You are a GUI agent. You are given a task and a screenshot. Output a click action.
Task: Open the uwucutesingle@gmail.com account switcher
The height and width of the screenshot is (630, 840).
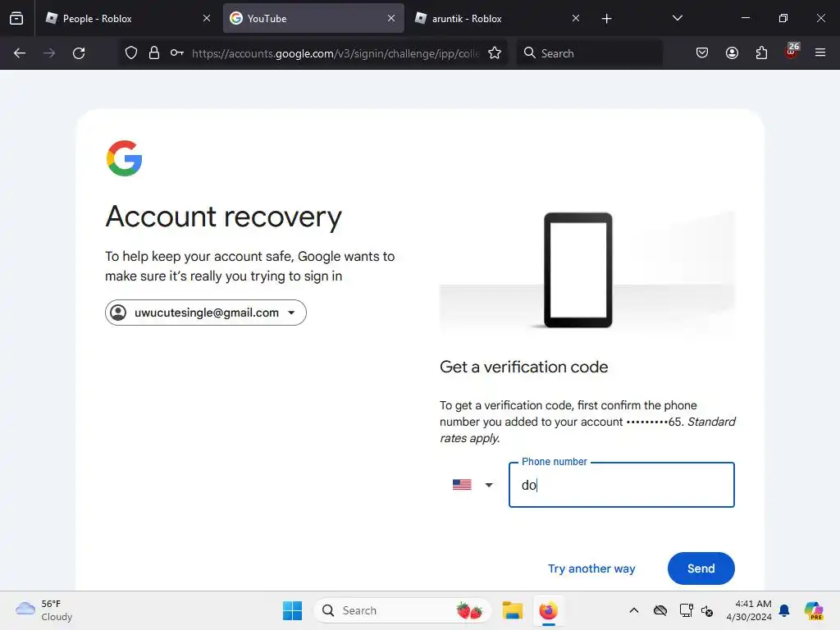tap(206, 313)
